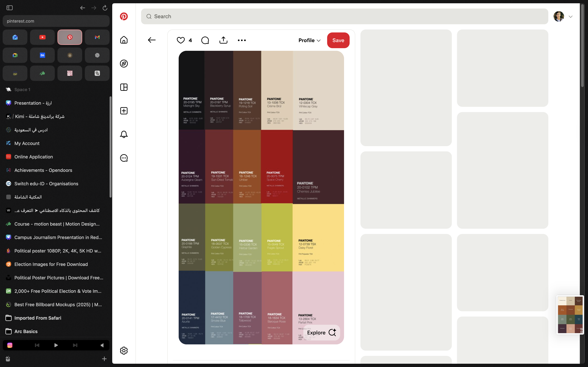Expand account chevron beside profile avatar
Screen dimensions: 588x367
570,17
